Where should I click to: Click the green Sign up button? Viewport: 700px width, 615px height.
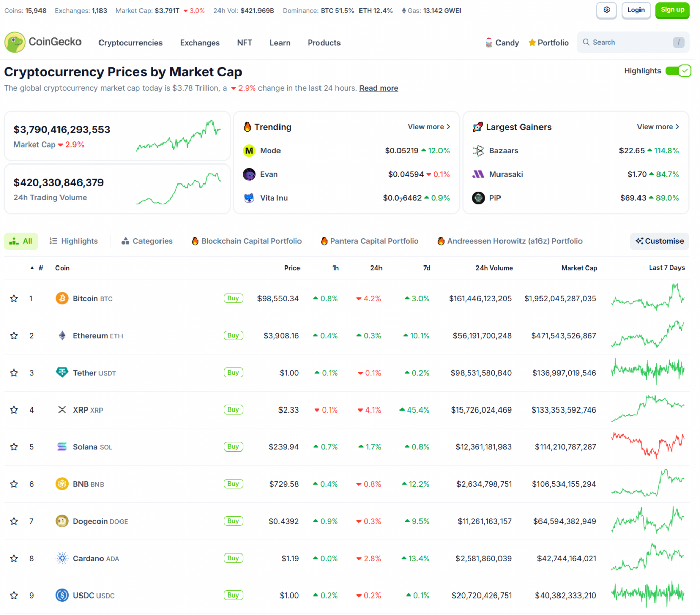coord(672,10)
